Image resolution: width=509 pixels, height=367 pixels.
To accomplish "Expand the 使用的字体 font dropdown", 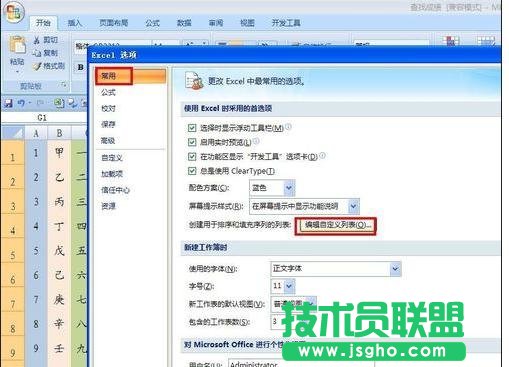I will [x=395, y=269].
